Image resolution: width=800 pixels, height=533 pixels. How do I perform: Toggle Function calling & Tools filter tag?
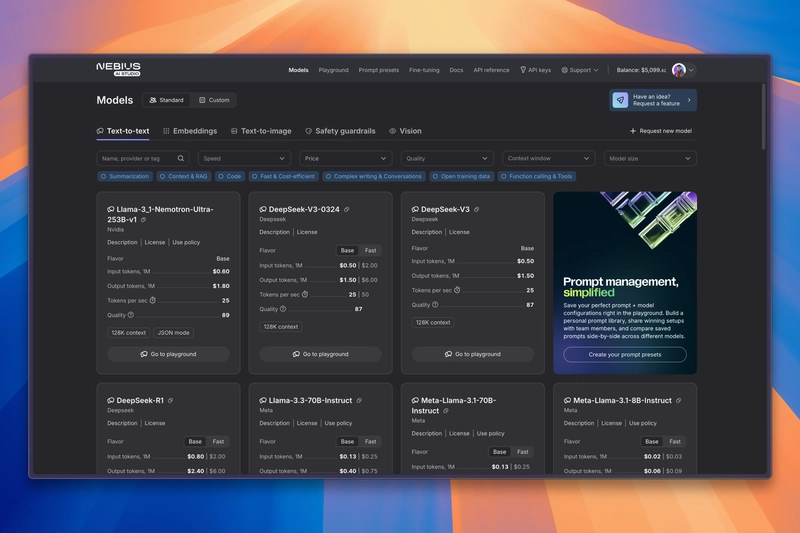(537, 176)
